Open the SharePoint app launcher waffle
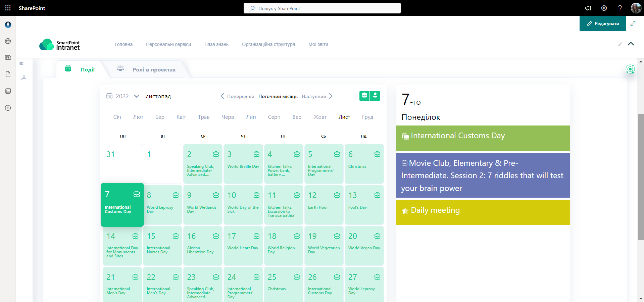Screen dimensions: 644x302 click(8, 8)
